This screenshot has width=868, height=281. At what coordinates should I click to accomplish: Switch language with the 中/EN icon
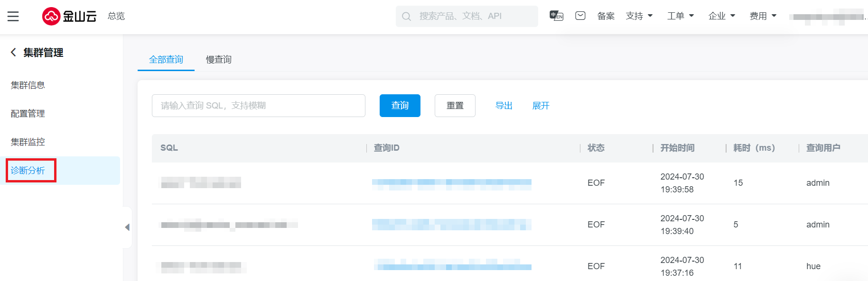click(x=556, y=16)
